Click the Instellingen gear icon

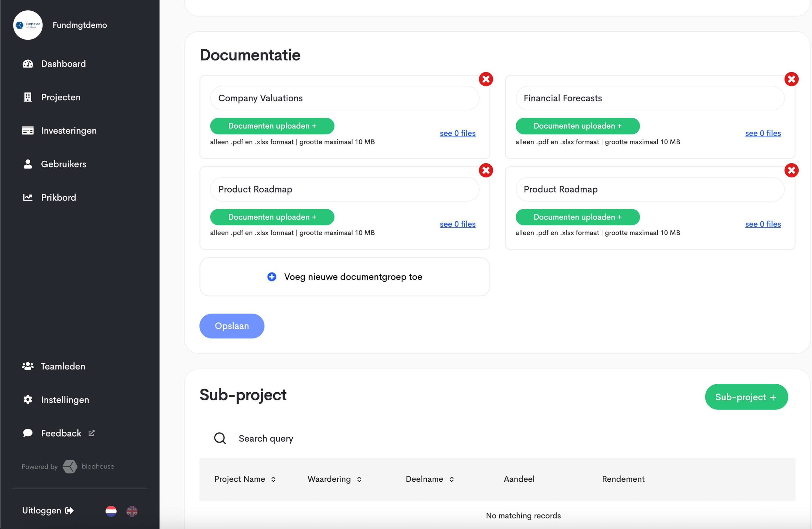(28, 400)
